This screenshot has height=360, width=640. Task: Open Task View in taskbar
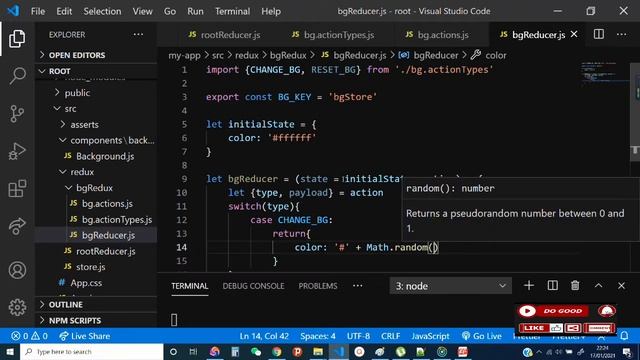[x=193, y=351]
